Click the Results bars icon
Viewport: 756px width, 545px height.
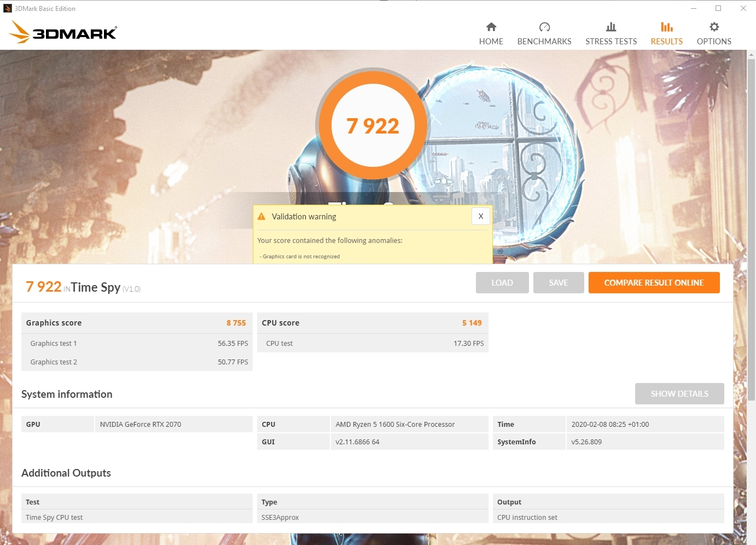[x=667, y=27]
